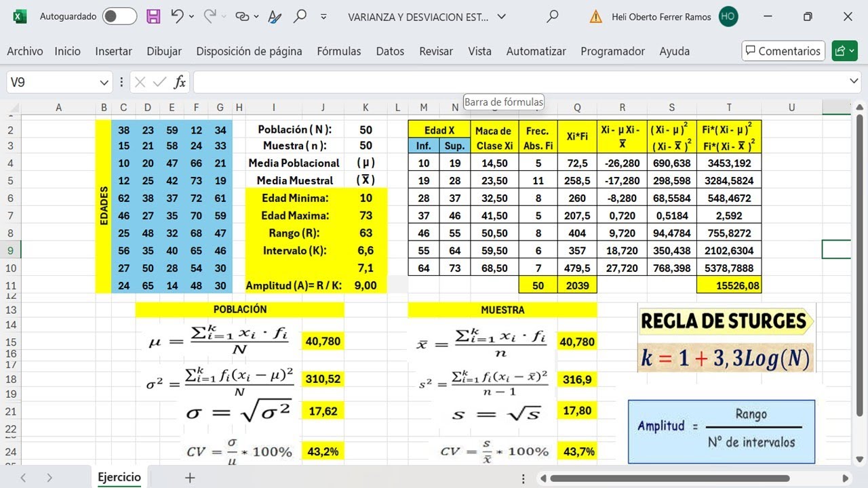Switch to the Dibujar ribbon tab
Viewport: 868px width, 488px height.
[x=164, y=51]
